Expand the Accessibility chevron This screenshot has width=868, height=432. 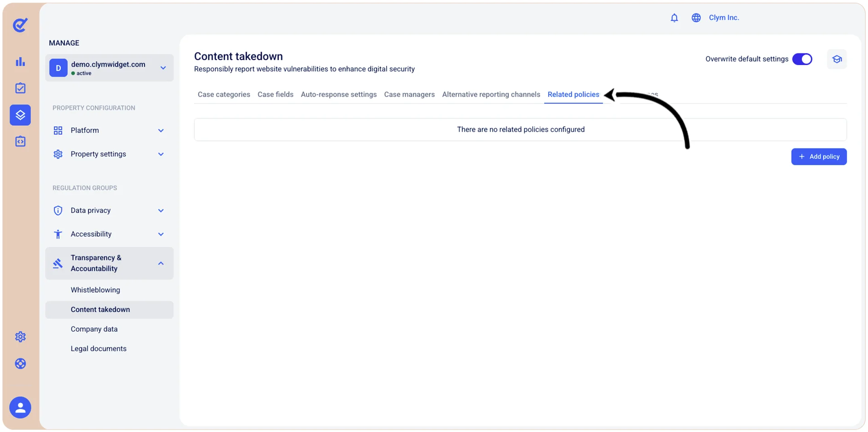(161, 234)
